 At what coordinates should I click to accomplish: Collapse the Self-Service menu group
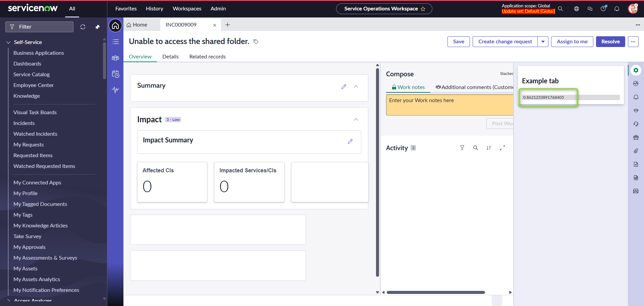click(x=8, y=42)
